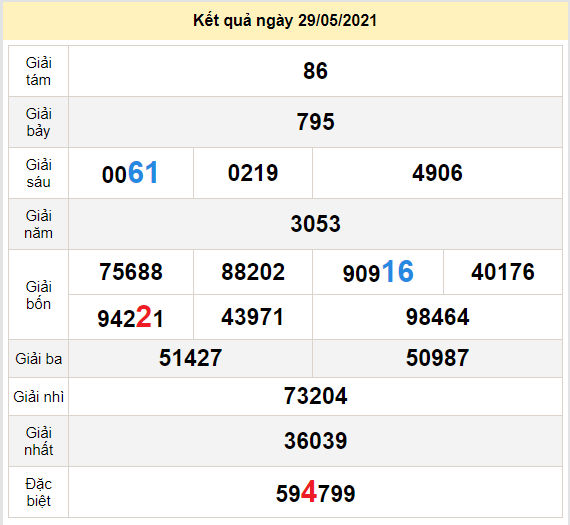Select Giải bảy number 795
This screenshot has width=570, height=525.
coord(315,122)
